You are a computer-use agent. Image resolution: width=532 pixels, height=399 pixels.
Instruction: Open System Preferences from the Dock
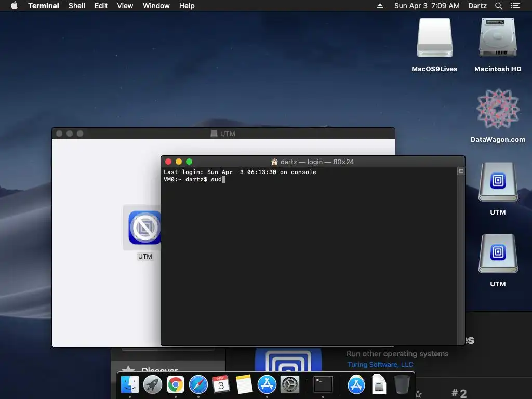[x=290, y=384]
